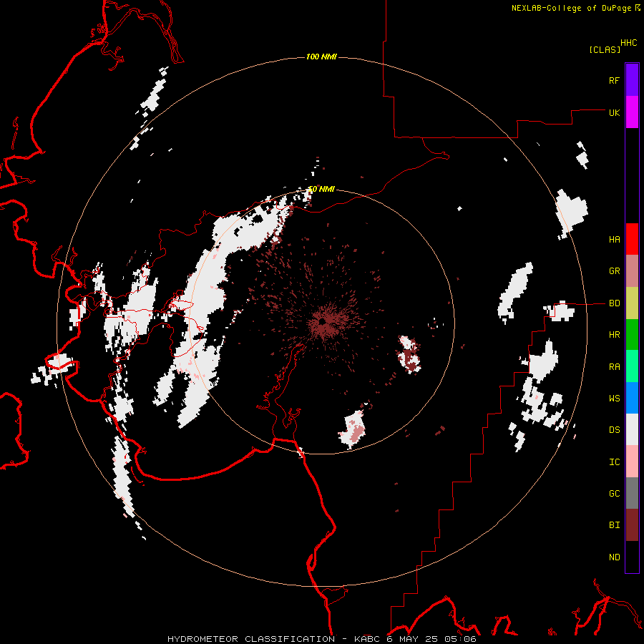
Task: Click the light pink IC legend swatch
Action: click(632, 462)
